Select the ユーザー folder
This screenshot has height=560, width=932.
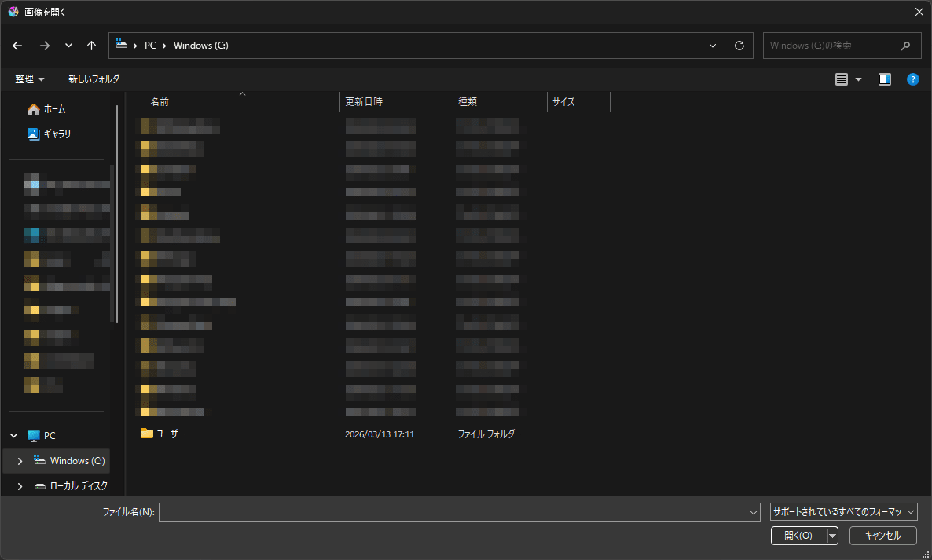(170, 434)
